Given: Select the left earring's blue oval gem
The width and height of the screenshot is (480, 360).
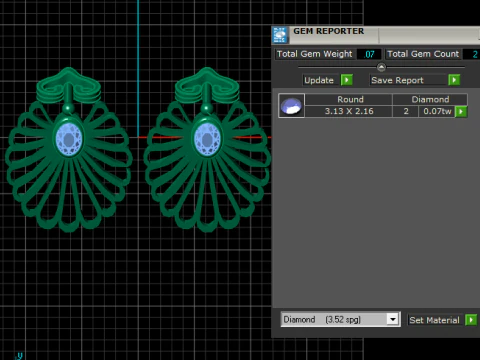Looking at the screenshot, I should coord(69,139).
